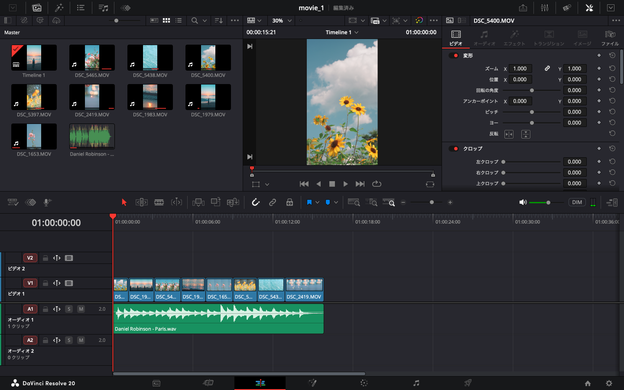The width and height of the screenshot is (624, 390).
Task: Click the flip horizontal button
Action: (509, 135)
